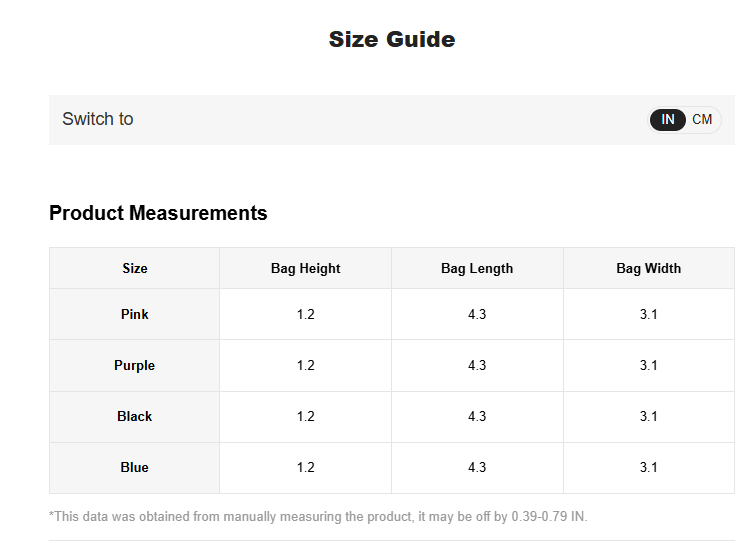Click the Black row label
Image resolution: width=746 pixels, height=544 pixels.
click(135, 416)
